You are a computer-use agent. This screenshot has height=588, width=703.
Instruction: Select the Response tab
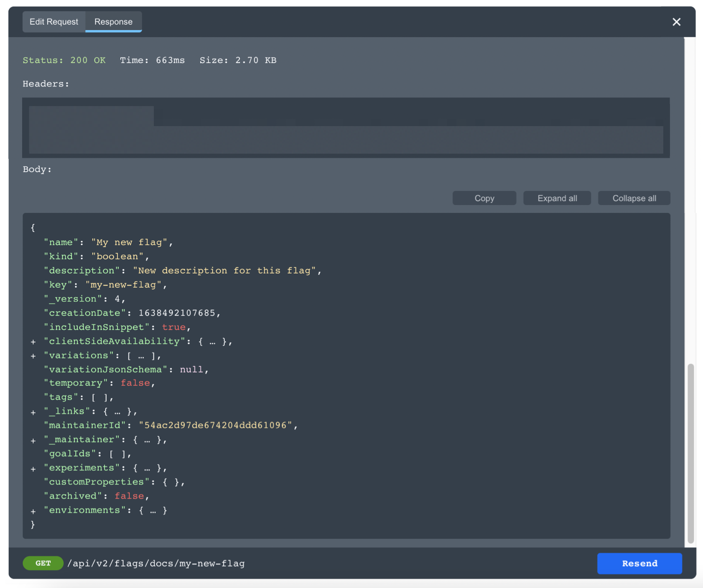point(113,22)
